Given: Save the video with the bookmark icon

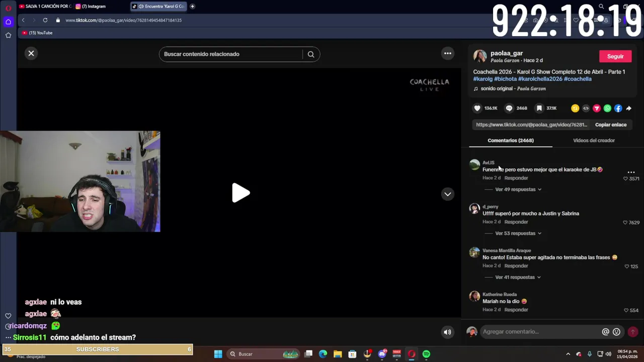Looking at the screenshot, I should (x=539, y=108).
